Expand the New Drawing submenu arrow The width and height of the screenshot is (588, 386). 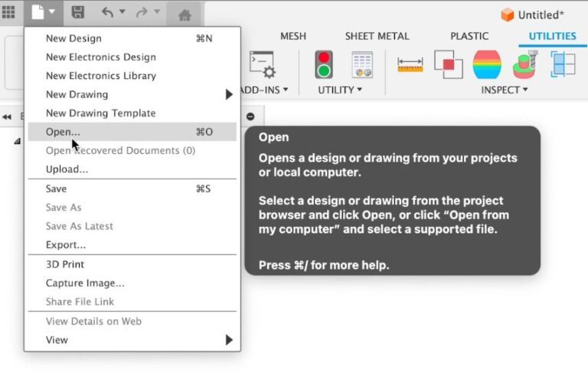[x=229, y=94]
